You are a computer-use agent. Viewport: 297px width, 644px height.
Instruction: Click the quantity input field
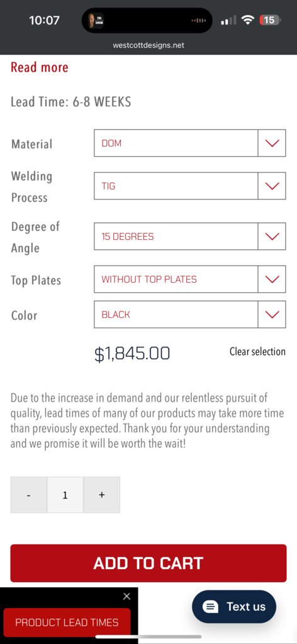[x=65, y=495]
